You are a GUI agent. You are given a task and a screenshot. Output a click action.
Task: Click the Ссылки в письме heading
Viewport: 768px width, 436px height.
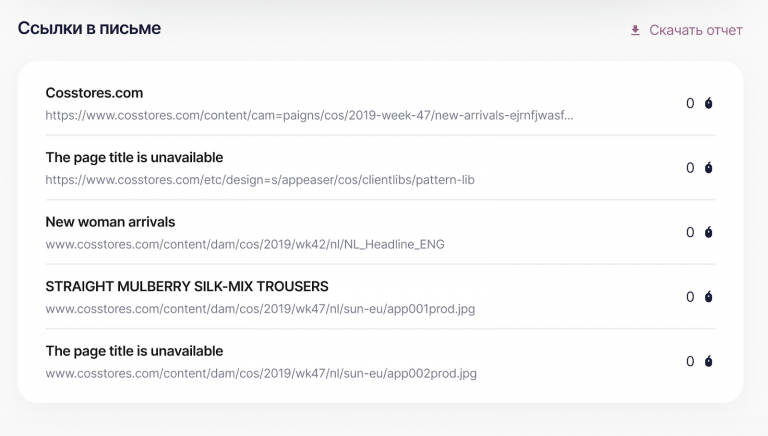[89, 28]
